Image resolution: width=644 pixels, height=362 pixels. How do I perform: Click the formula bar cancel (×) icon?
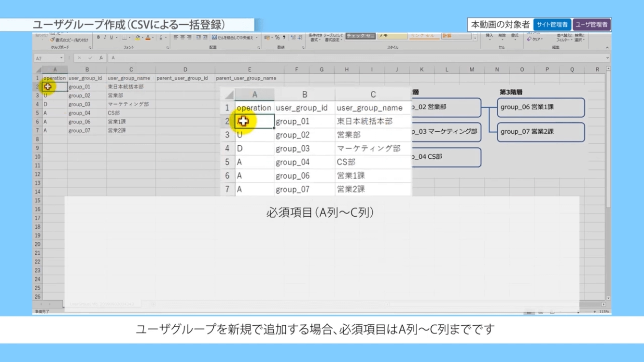[79, 58]
